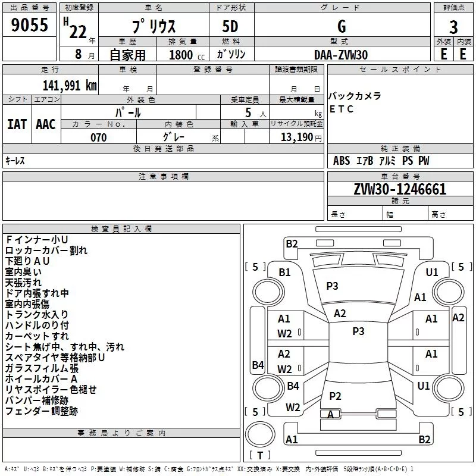Select the model code DAA-ZVW30
This screenshot has width=476, height=476.
click(x=341, y=55)
